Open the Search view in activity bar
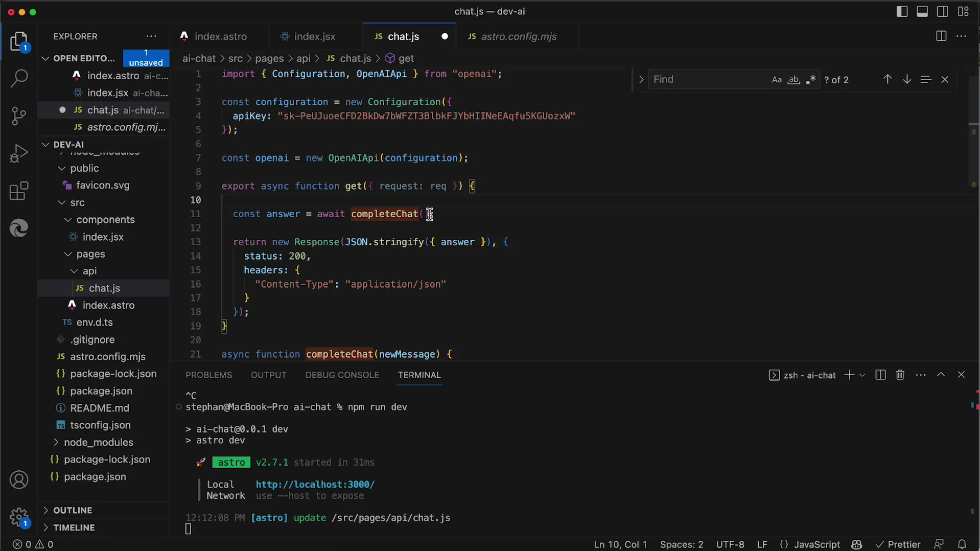 [19, 79]
